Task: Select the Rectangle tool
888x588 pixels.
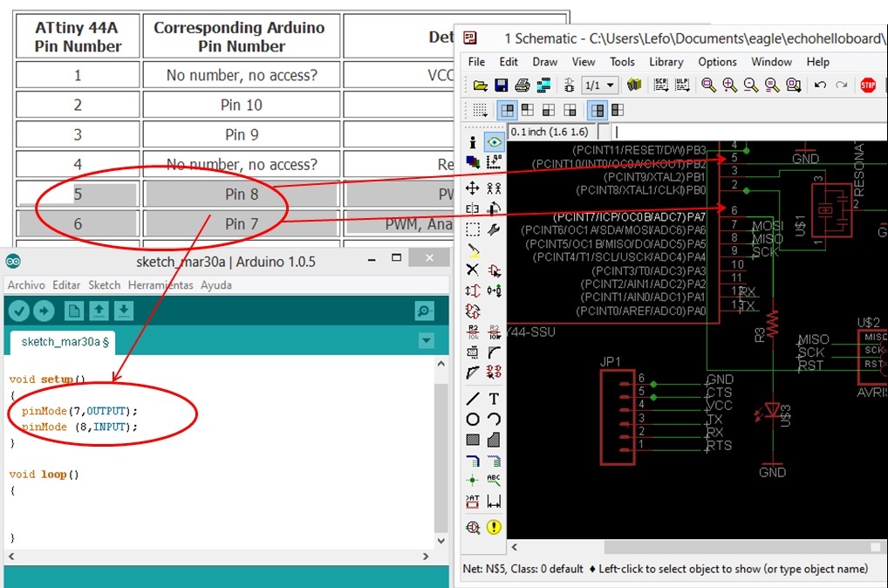Action: click(472, 440)
